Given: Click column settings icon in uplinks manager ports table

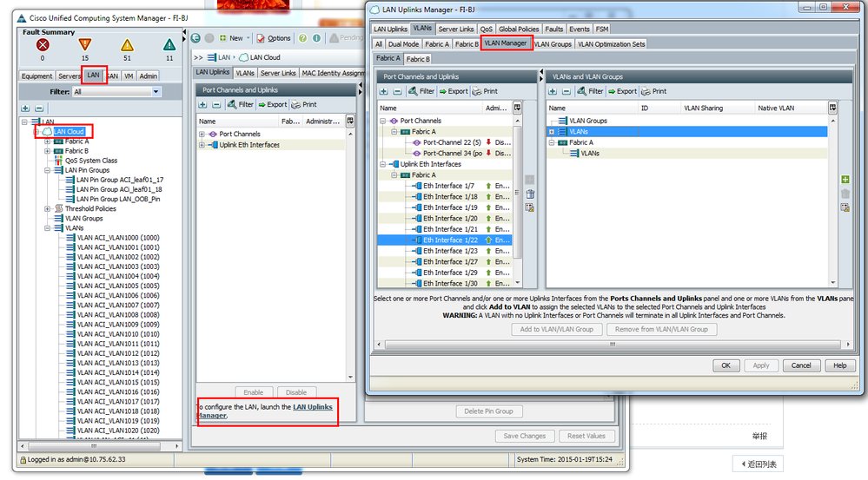Looking at the screenshot, I should tap(517, 108).
